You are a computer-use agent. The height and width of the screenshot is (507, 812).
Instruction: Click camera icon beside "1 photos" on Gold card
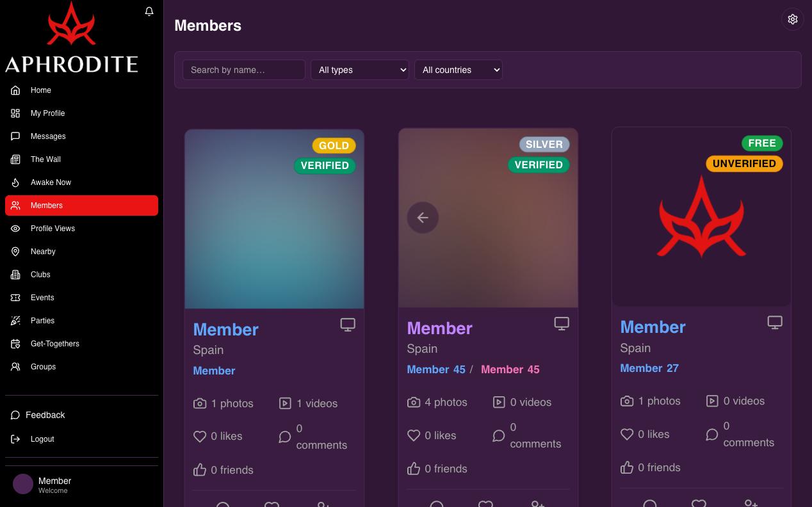[200, 403]
